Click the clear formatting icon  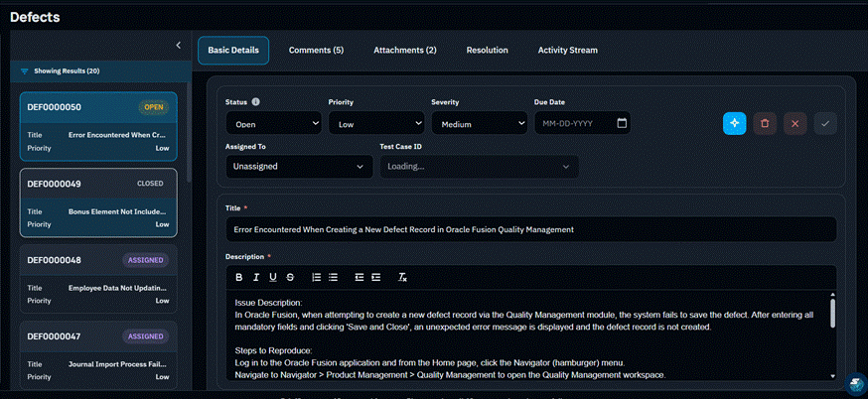pyautogui.click(x=402, y=277)
